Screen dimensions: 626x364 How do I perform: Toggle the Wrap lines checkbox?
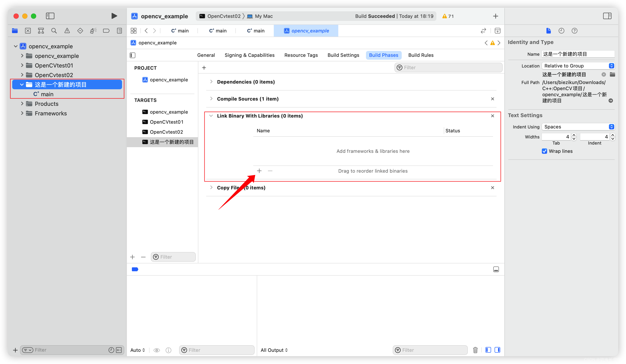click(544, 151)
